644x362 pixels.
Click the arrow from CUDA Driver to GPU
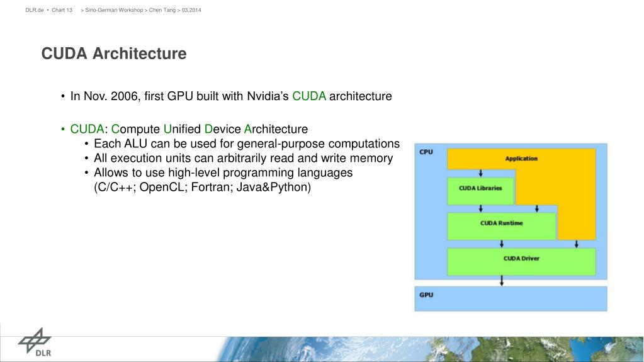pos(502,281)
